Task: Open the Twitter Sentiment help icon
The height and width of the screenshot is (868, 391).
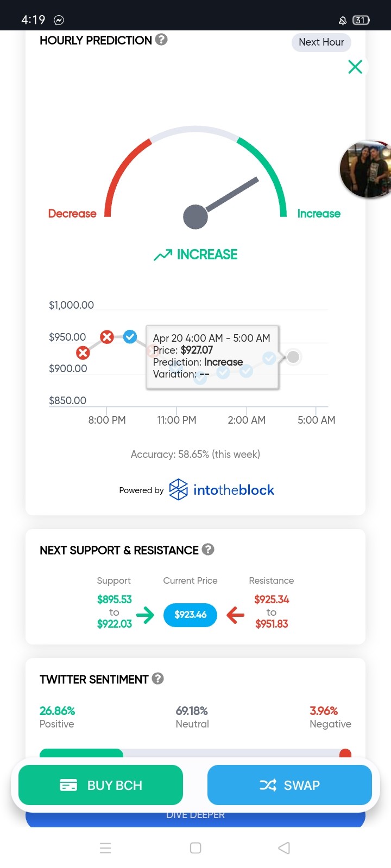Action: click(x=158, y=679)
